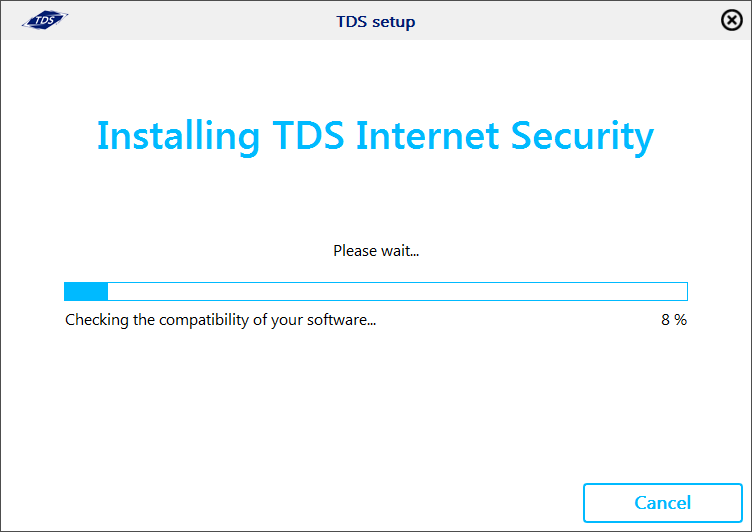Click the Please wait message

pos(376,250)
